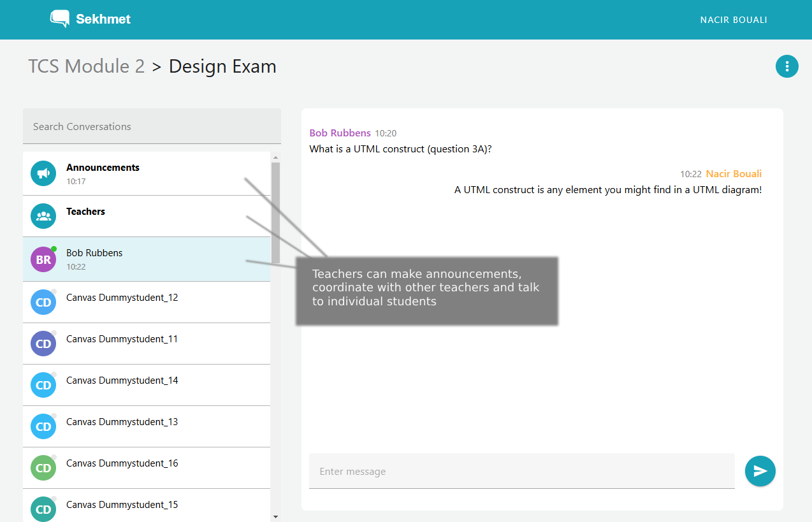Click Bob Rubbens sender name in chat
The width and height of the screenshot is (812, 522).
pos(340,133)
